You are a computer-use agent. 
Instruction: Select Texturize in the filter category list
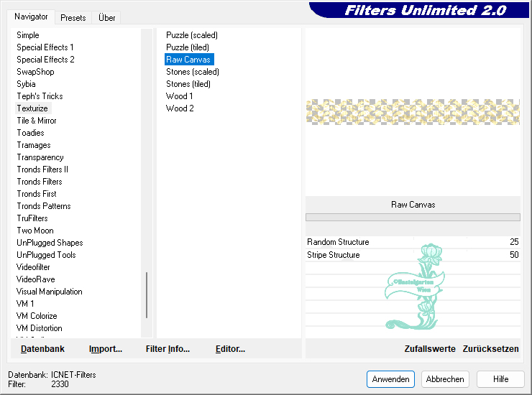(x=32, y=108)
